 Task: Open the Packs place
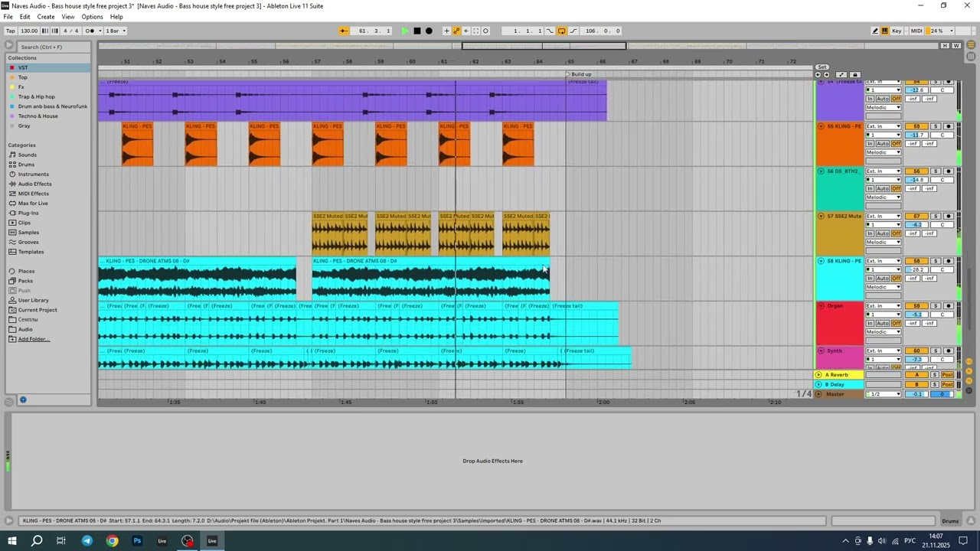[x=25, y=281]
